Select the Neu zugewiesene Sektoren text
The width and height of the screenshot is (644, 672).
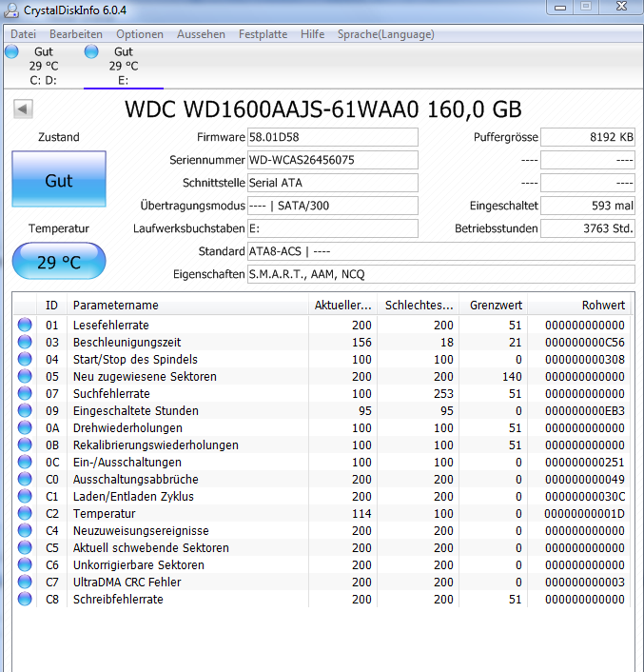pyautogui.click(x=145, y=377)
